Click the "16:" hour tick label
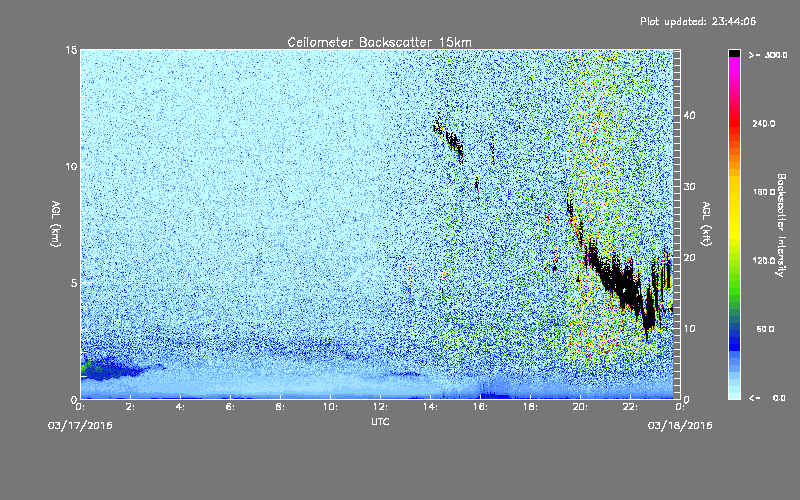Viewport: 800px width, 500px height. (x=480, y=407)
